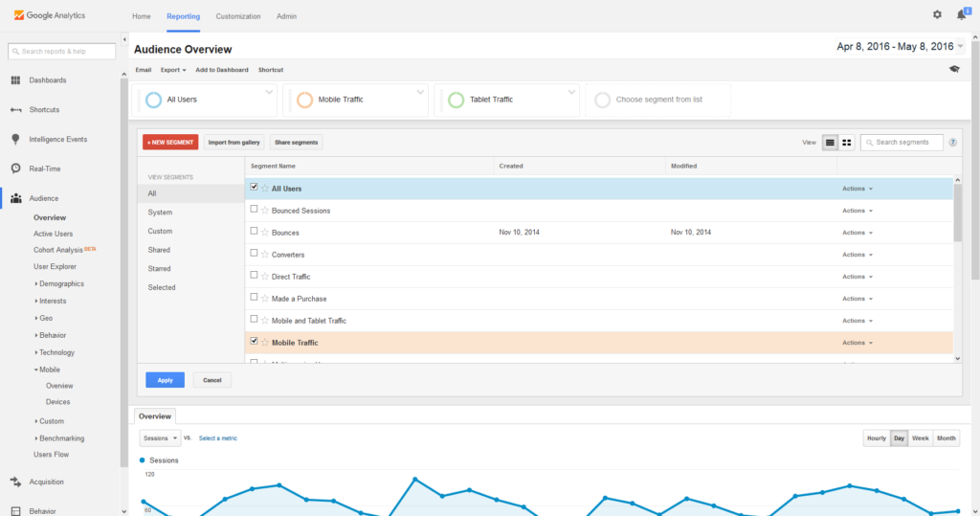
Task: Check the Bounced Sessions checkbox
Action: pyautogui.click(x=254, y=209)
